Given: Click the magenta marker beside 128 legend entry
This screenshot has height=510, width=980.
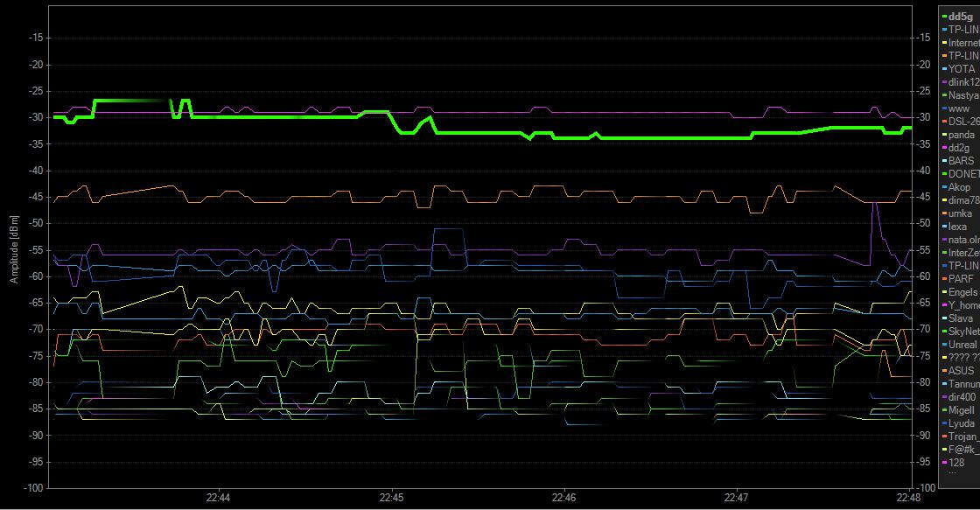Looking at the screenshot, I should (945, 463).
